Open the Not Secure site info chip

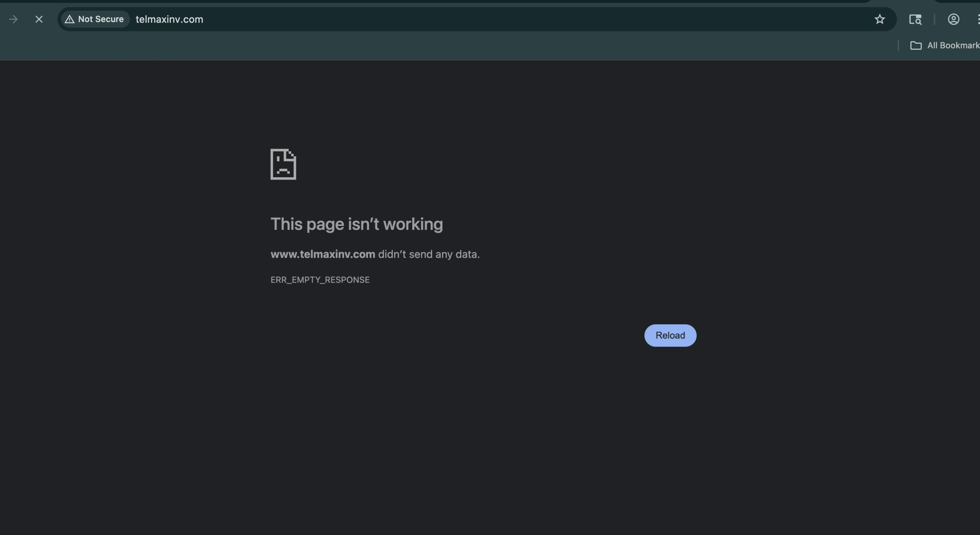pos(95,19)
